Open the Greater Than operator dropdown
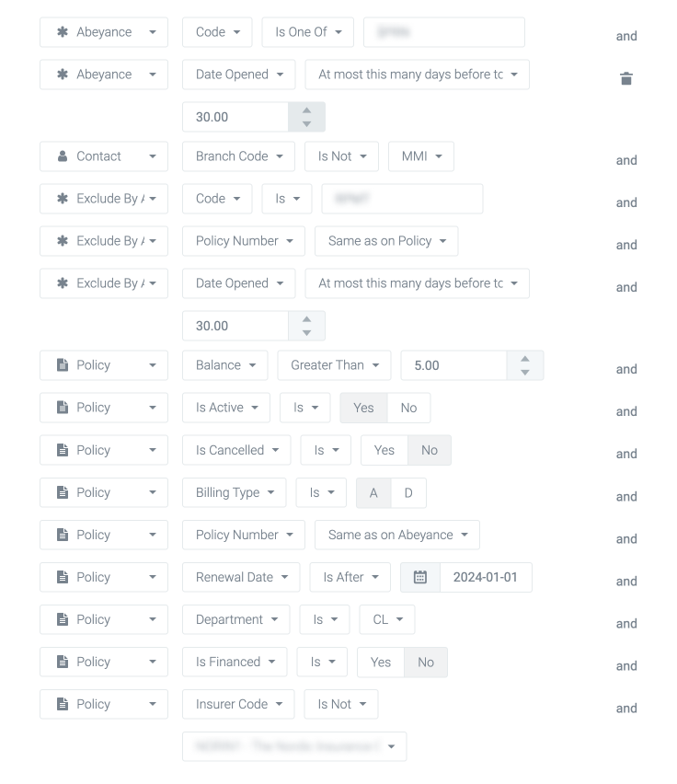 coord(335,365)
